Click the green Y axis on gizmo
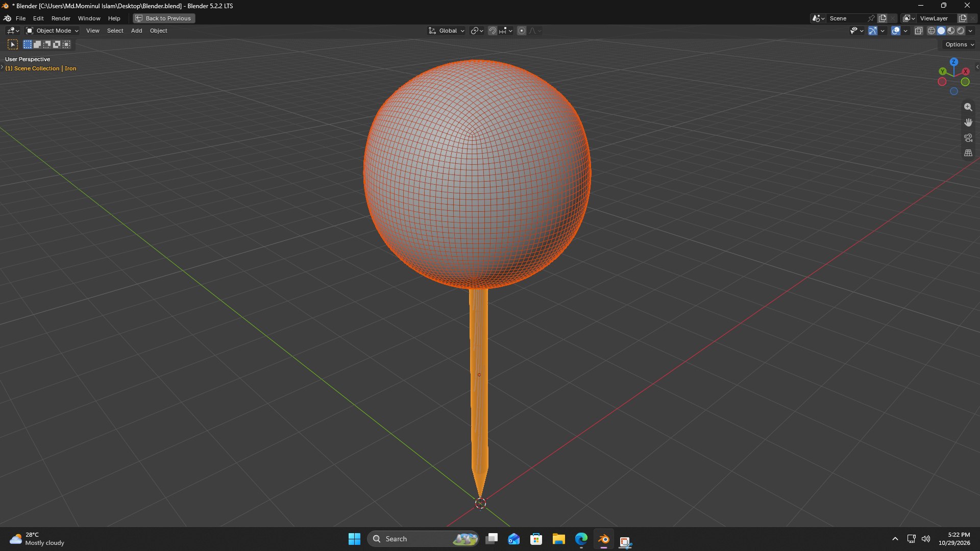The image size is (980, 551). coord(943,71)
